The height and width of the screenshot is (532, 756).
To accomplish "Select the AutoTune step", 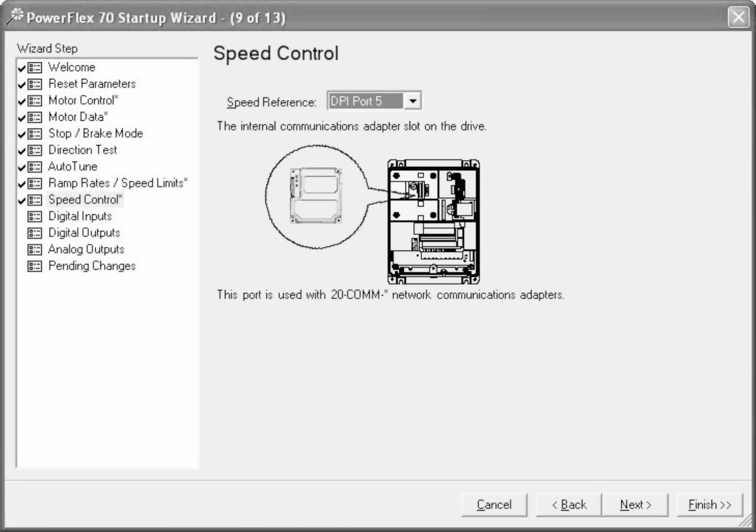I will point(73,167).
